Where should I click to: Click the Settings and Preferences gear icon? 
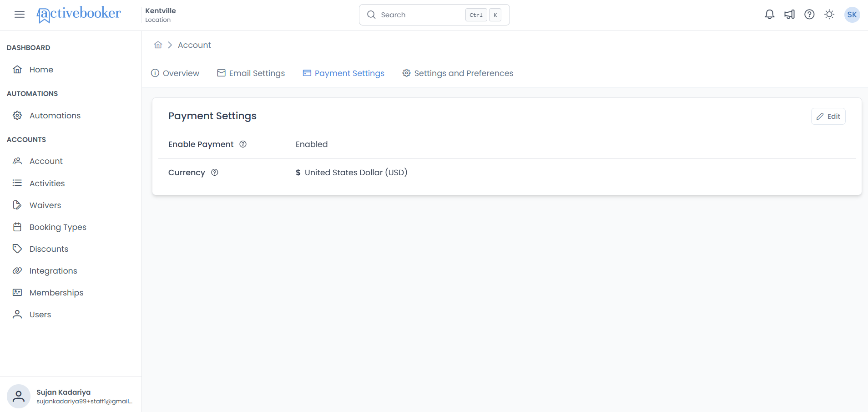click(407, 73)
